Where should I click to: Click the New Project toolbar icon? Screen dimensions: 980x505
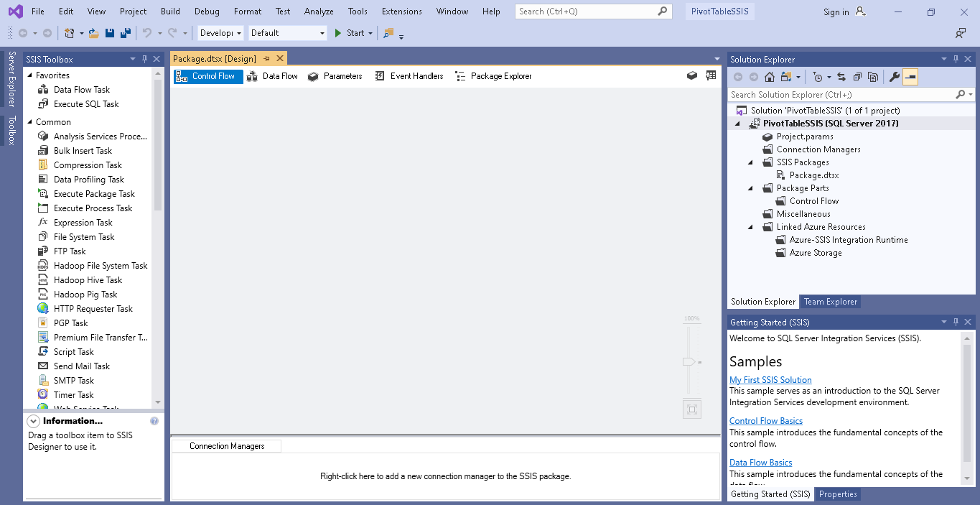[70, 33]
